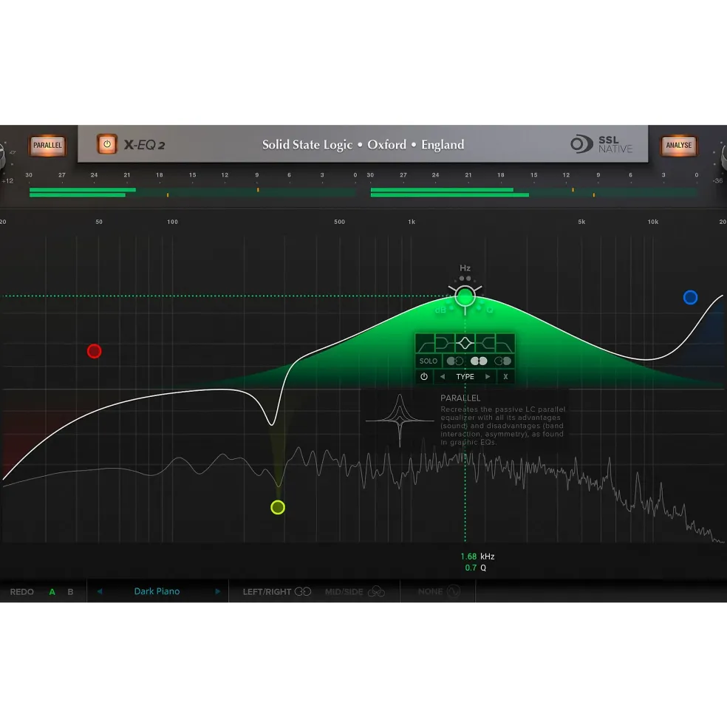Image resolution: width=727 pixels, height=728 pixels.
Task: Set band to left-channel-only processing icon
Action: 454,361
